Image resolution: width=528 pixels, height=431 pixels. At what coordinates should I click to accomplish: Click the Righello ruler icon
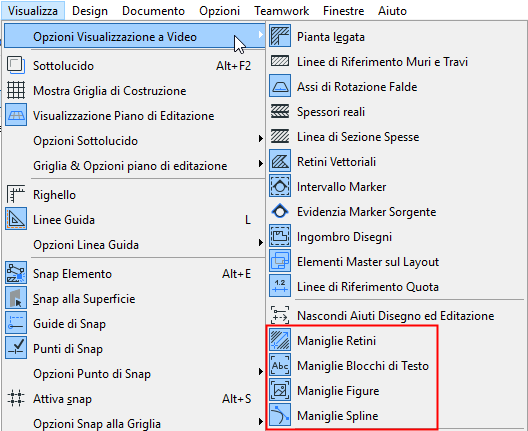[16, 194]
